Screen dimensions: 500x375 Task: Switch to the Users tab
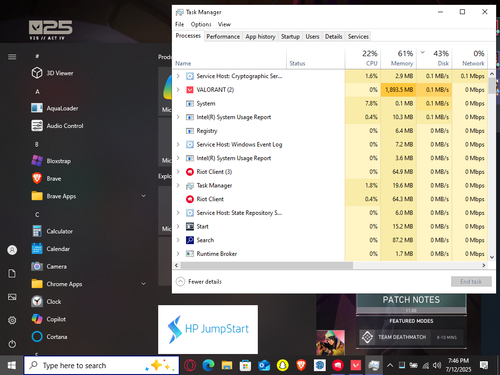click(312, 37)
